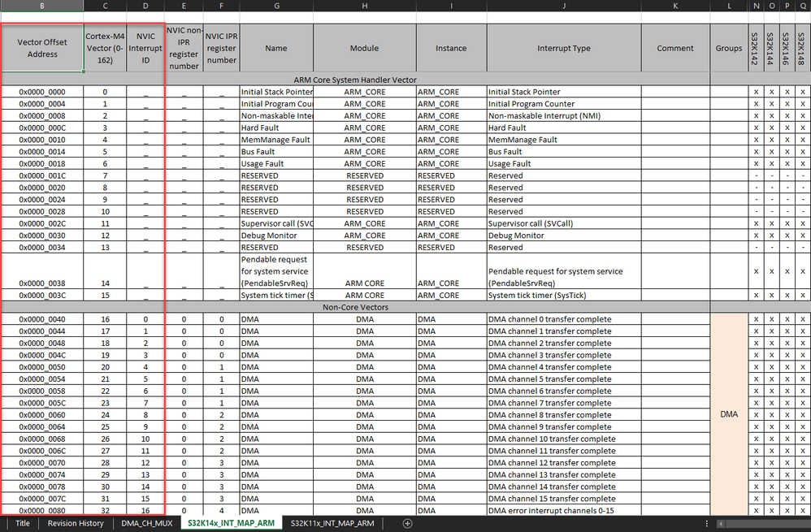Open sheet tab options three-dot menu

coord(706,523)
